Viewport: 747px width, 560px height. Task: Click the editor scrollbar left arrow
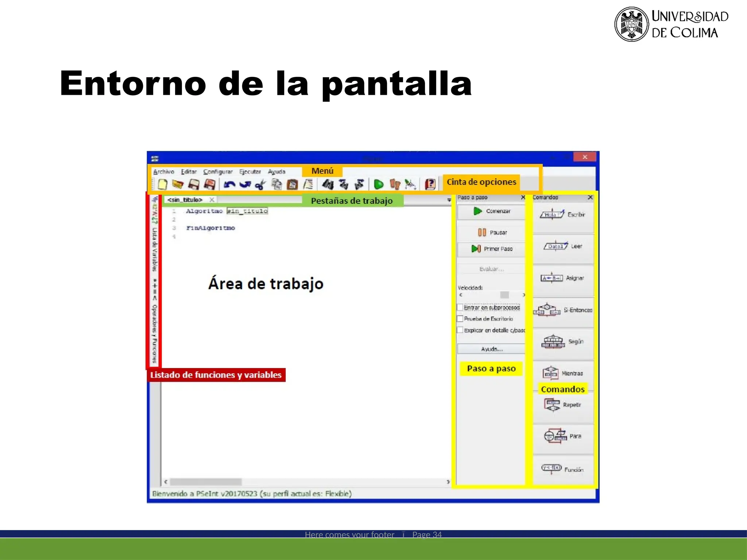pyautogui.click(x=166, y=482)
